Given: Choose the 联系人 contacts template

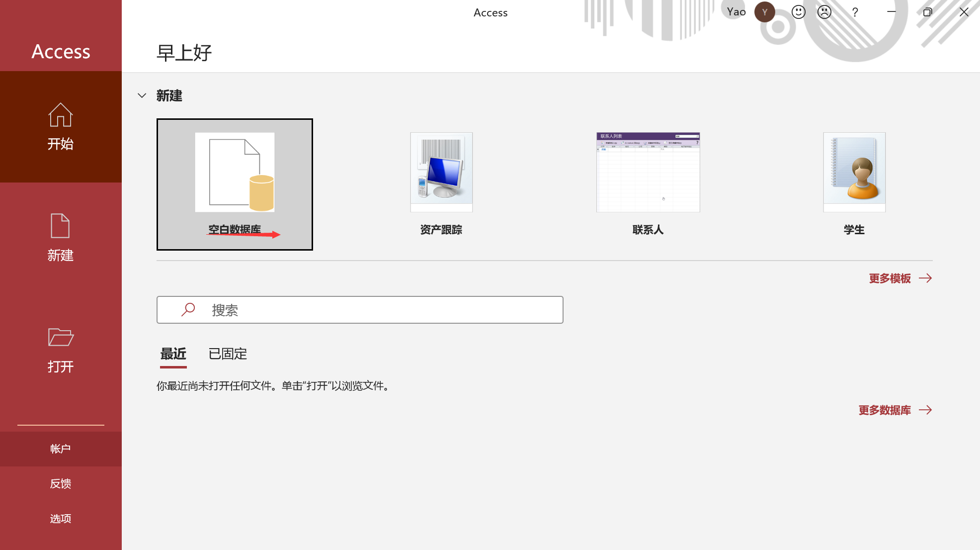Looking at the screenshot, I should pyautogui.click(x=648, y=184).
